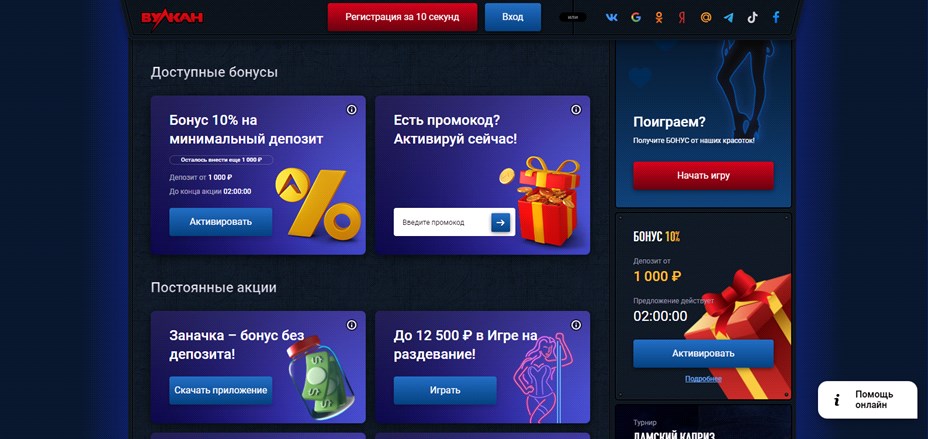Viewport: 928px width, 439px height.
Task: Open info icon on 10% deposit bonus card
Action: pyautogui.click(x=352, y=109)
